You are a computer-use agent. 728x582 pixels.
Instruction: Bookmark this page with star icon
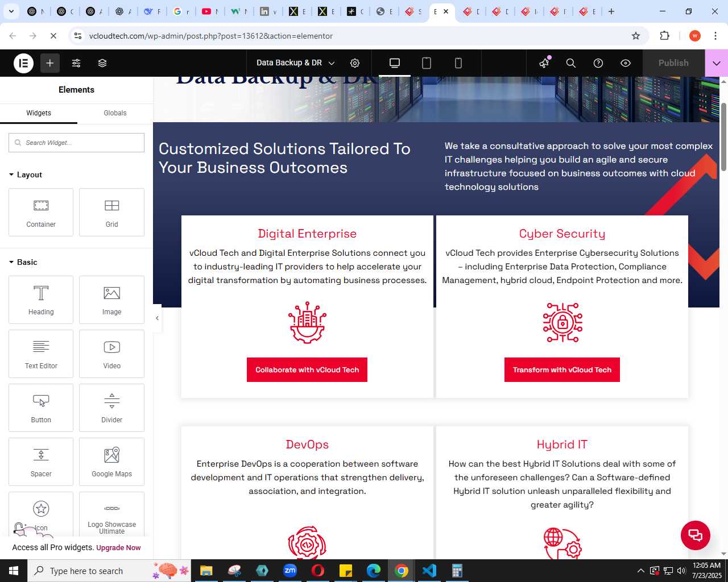coord(636,36)
